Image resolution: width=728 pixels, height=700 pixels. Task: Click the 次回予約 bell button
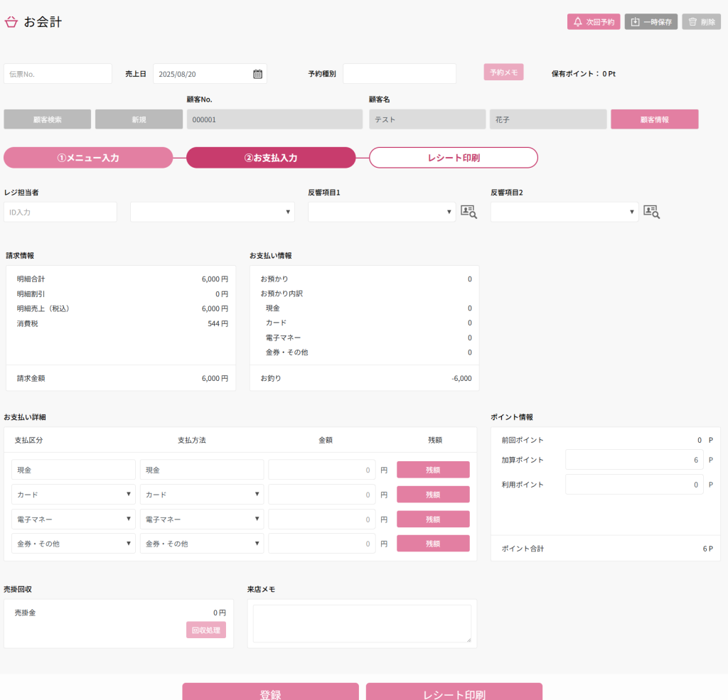click(x=594, y=22)
